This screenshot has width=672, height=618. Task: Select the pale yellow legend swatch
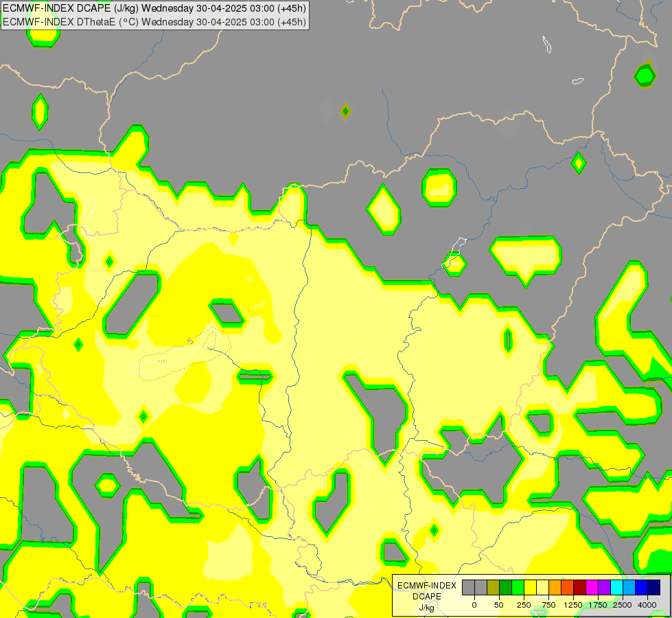pos(542,587)
